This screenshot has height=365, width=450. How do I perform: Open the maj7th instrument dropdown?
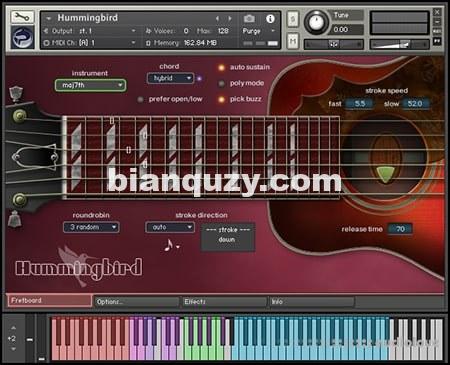tap(90, 85)
